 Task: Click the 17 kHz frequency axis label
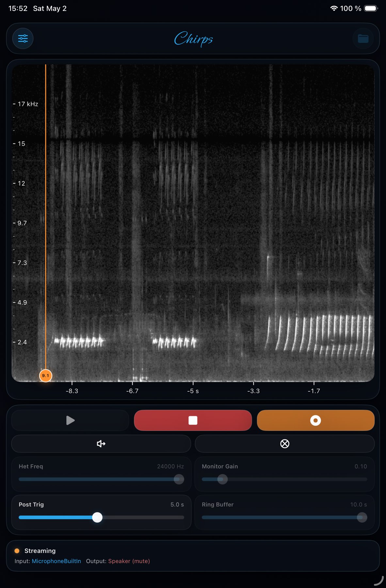tap(28, 104)
